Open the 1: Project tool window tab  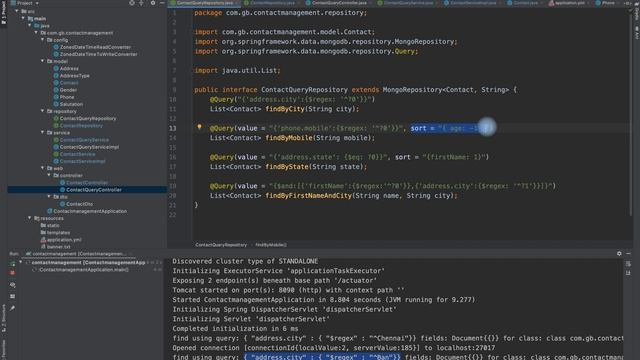click(x=4, y=12)
